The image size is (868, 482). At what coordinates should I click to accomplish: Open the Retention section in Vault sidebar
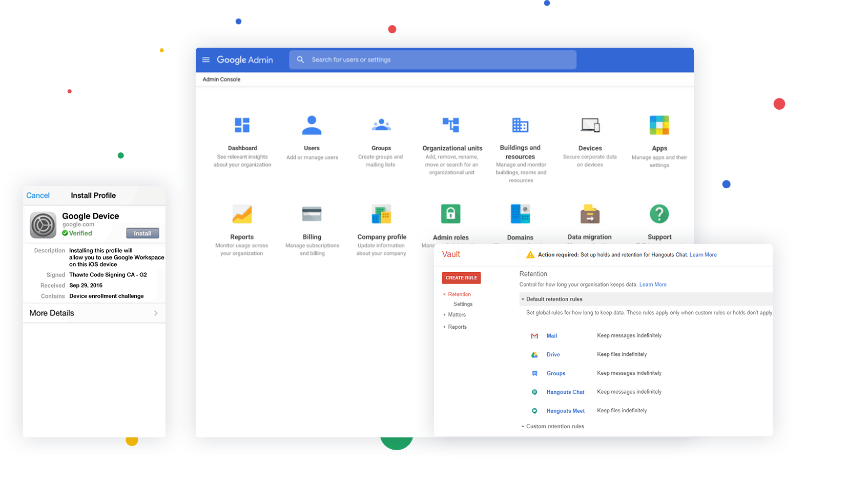459,294
